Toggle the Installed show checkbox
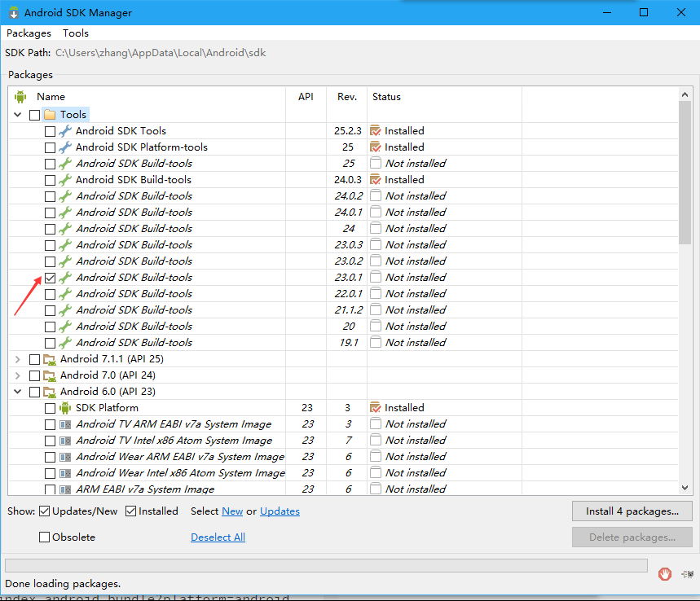The image size is (700, 601). tap(131, 511)
